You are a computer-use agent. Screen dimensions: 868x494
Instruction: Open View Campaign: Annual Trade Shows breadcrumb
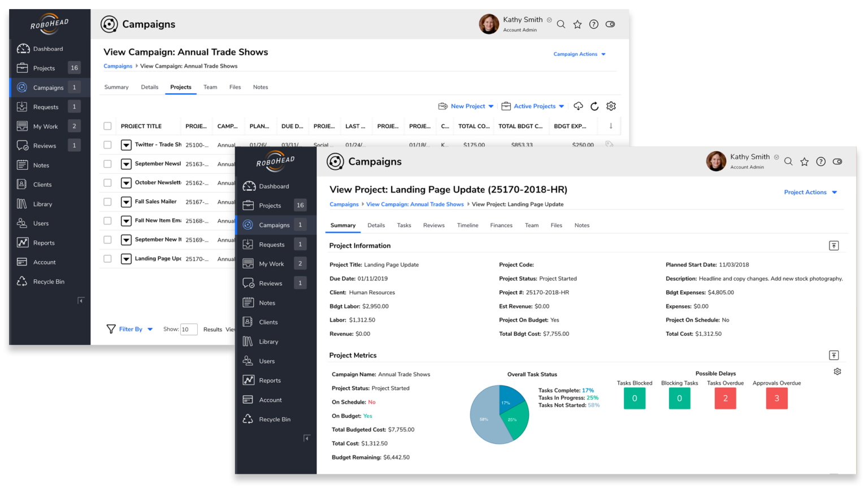[x=415, y=204]
